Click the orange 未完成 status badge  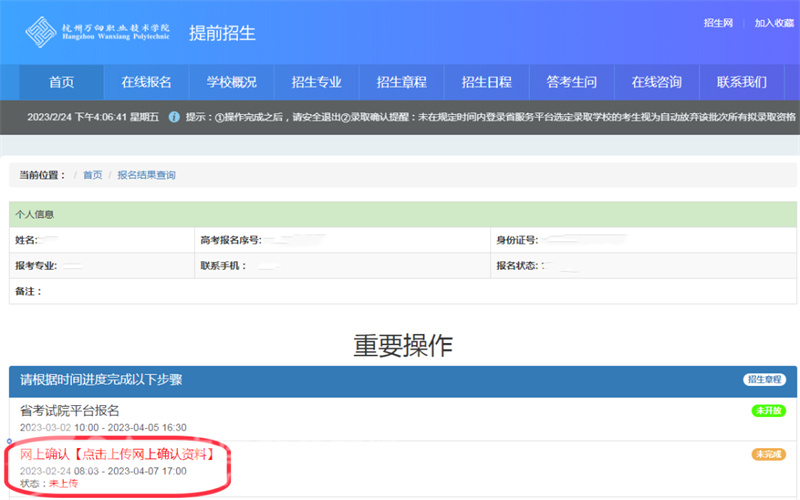pyautogui.click(x=769, y=455)
